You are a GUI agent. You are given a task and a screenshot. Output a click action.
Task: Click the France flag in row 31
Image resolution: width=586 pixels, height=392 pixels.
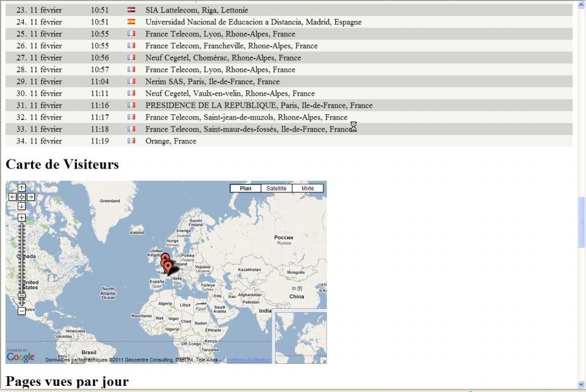pyautogui.click(x=131, y=105)
